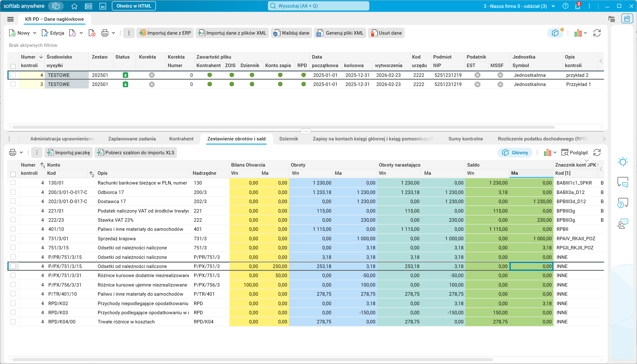Click Generuj pliki XML button
Viewport: 637px width, 364px height.
pos(340,33)
